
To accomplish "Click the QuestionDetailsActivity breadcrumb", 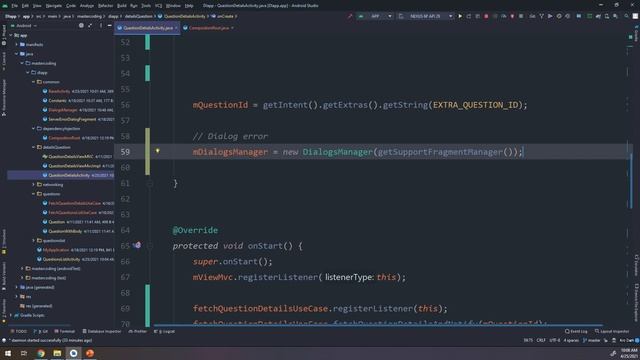I will click(184, 16).
